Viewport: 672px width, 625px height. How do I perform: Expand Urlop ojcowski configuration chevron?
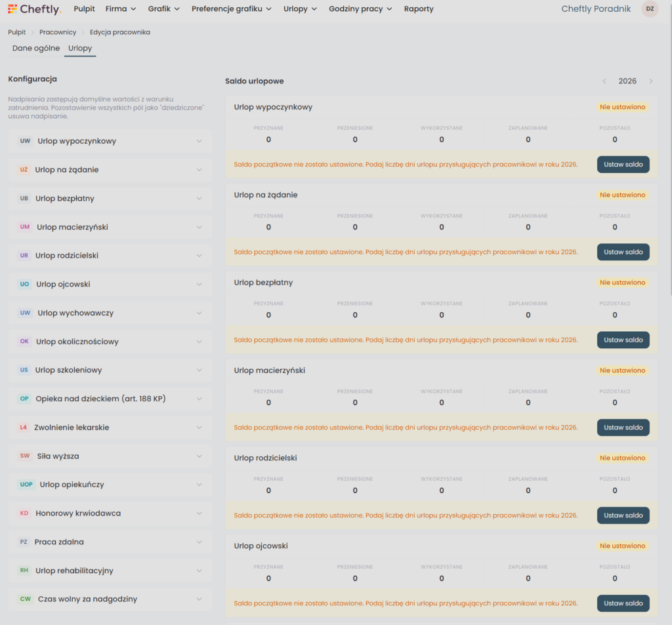point(199,284)
